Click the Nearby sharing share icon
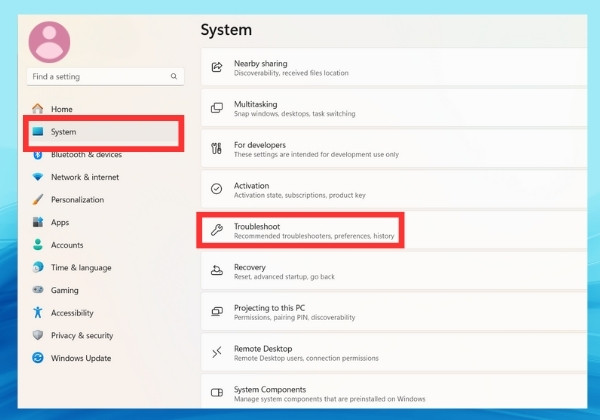The width and height of the screenshot is (600, 420). pos(217,67)
